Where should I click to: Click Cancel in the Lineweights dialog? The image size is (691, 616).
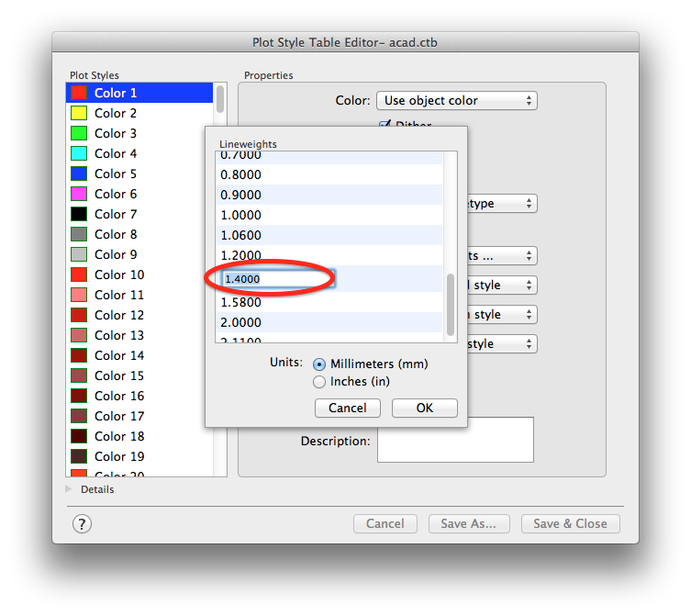click(347, 408)
